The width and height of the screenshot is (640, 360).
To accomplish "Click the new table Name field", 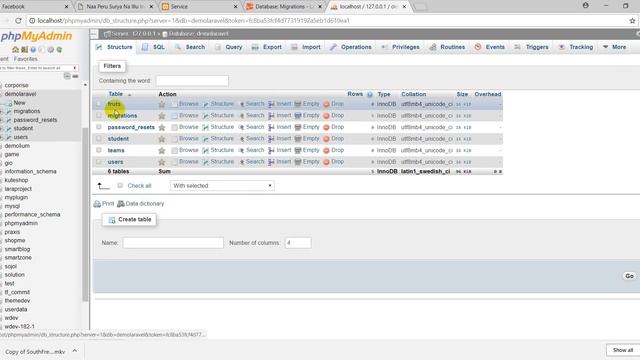I will pyautogui.click(x=173, y=243).
